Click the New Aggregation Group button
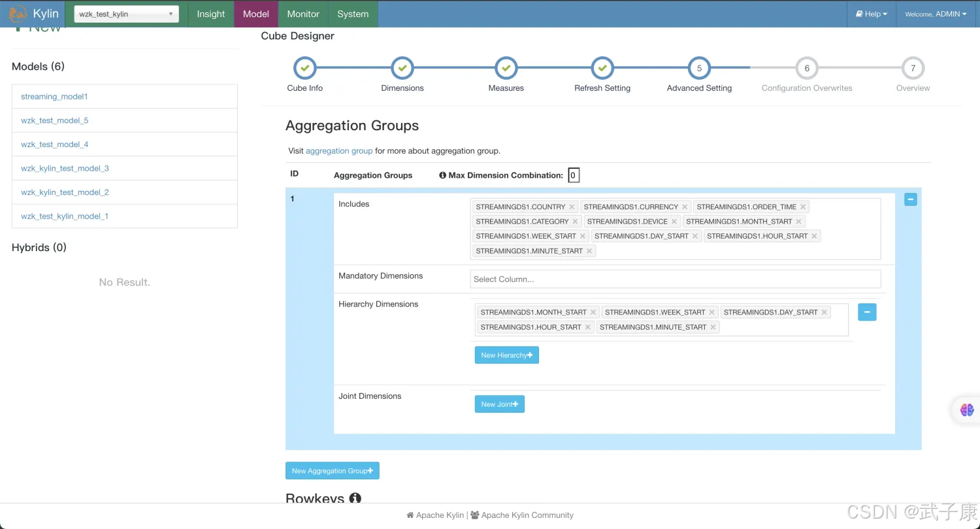Viewport: 980px width, 529px height. point(332,471)
